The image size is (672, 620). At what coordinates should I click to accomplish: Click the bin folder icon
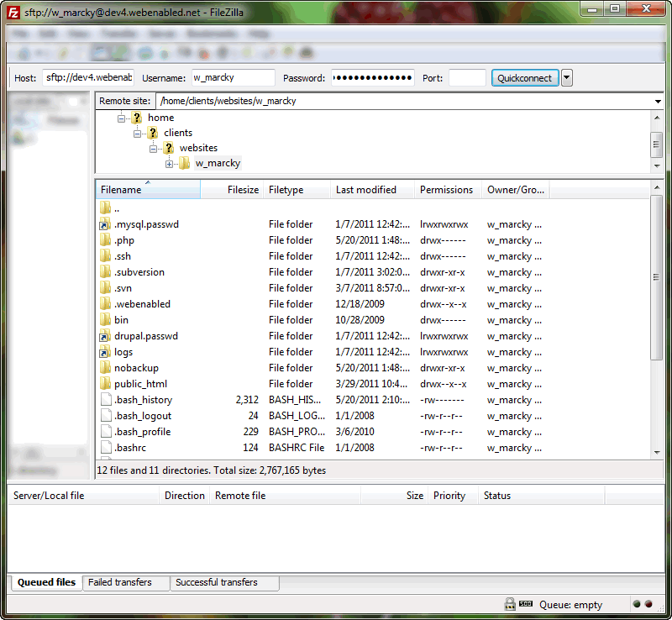click(106, 320)
